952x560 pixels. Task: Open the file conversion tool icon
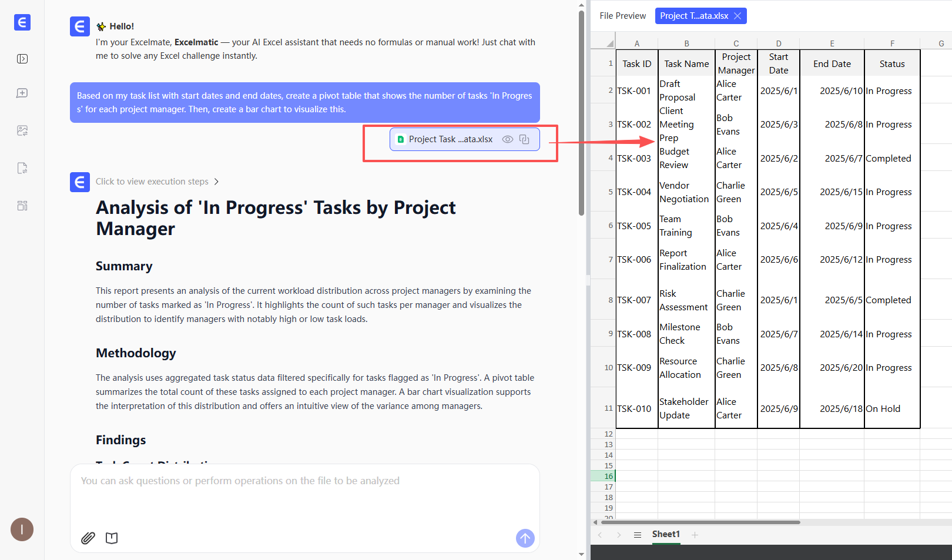(22, 168)
